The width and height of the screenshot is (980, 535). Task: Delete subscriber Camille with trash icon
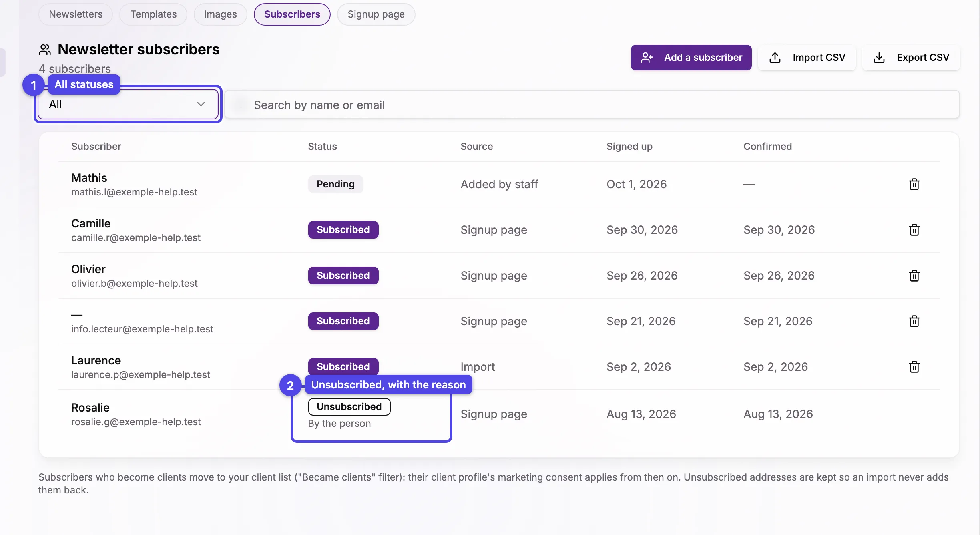914,230
